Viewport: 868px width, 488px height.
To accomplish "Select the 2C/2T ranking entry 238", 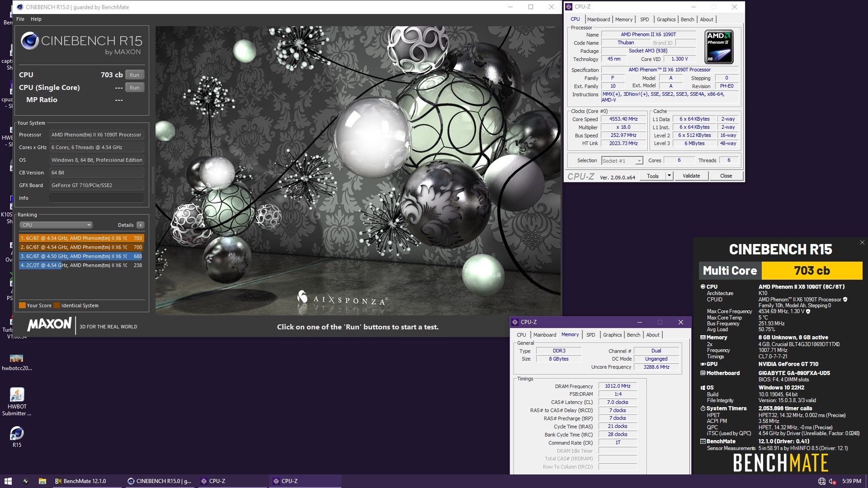I will (81, 265).
